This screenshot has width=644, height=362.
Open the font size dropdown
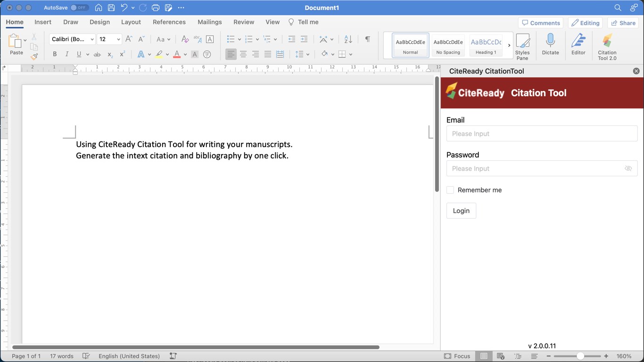pyautogui.click(x=118, y=40)
